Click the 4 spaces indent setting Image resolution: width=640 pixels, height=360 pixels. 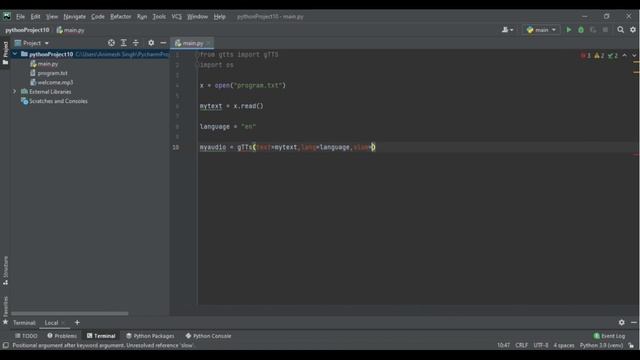tap(564, 345)
